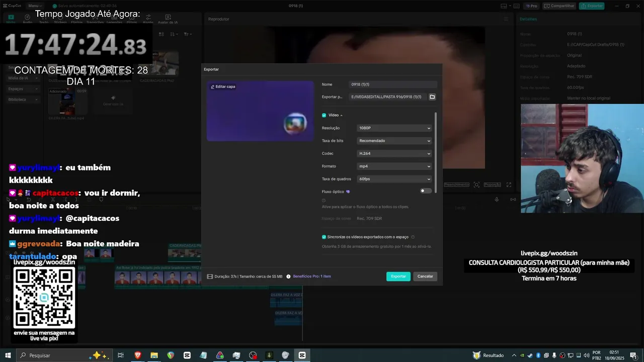Click the Pro badge in CapCut top bar

click(531, 6)
